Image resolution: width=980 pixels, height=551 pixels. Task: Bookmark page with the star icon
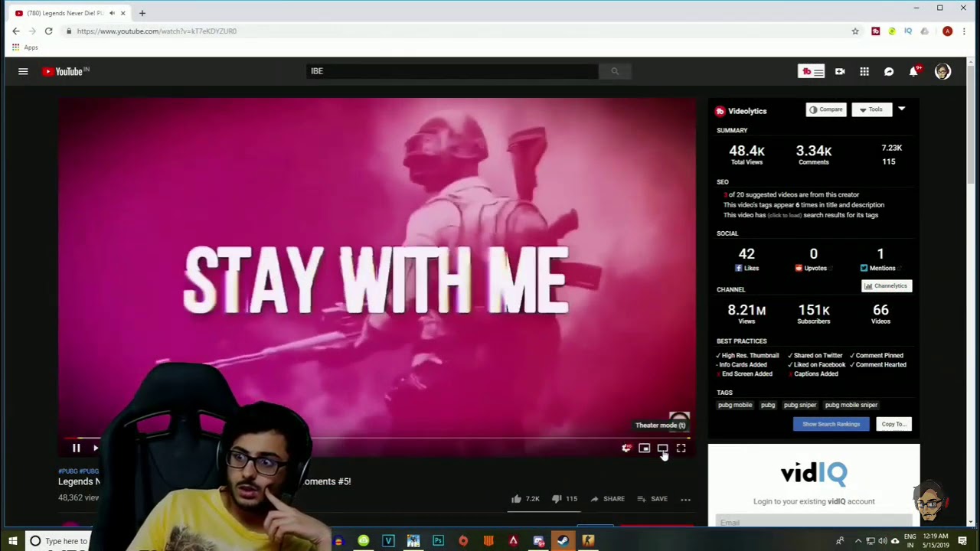tap(855, 31)
